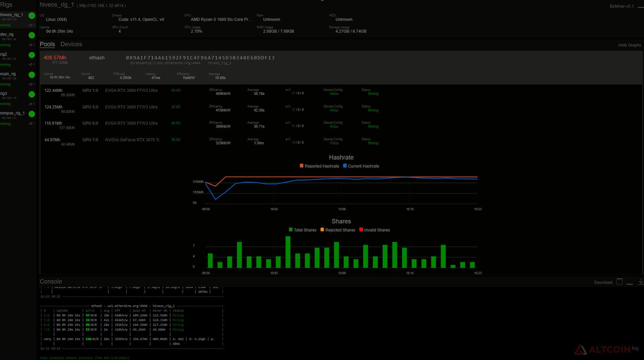This screenshot has height=360, width=644.
Task: Click dash icon next to BzMiner-v5.1
Action: click(641, 7)
